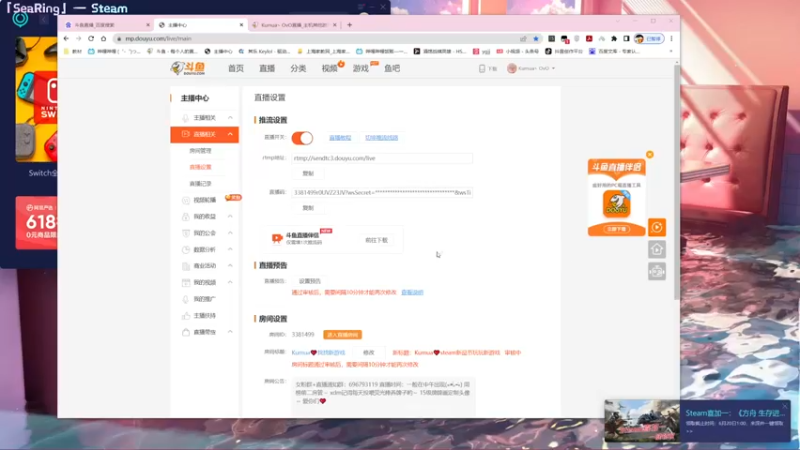Viewport: 800px width, 450px height.
Task: Open the Kumua user account dropdown
Action: [531, 68]
